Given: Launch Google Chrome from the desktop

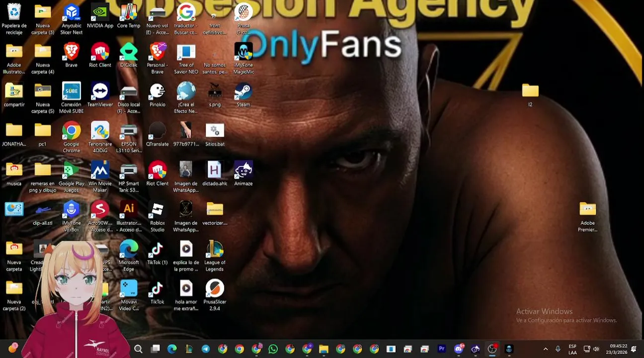Looking at the screenshot, I should [72, 138].
